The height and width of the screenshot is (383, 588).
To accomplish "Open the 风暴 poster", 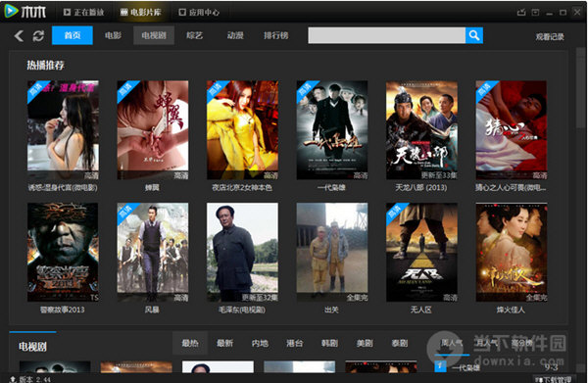I will [x=153, y=252].
